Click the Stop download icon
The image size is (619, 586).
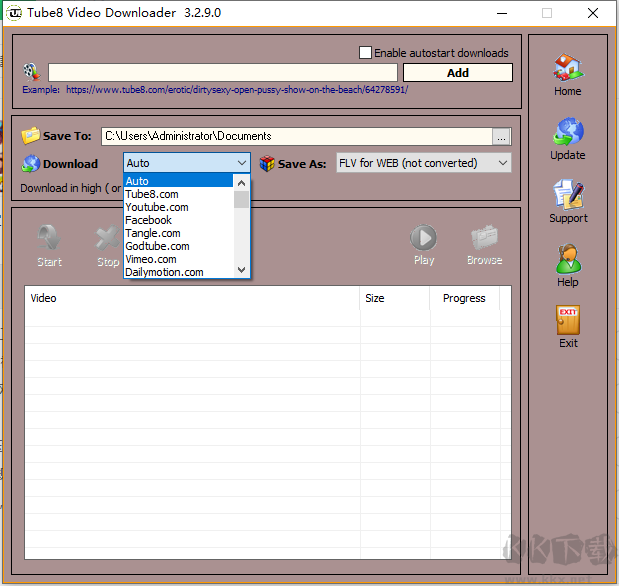pos(107,238)
